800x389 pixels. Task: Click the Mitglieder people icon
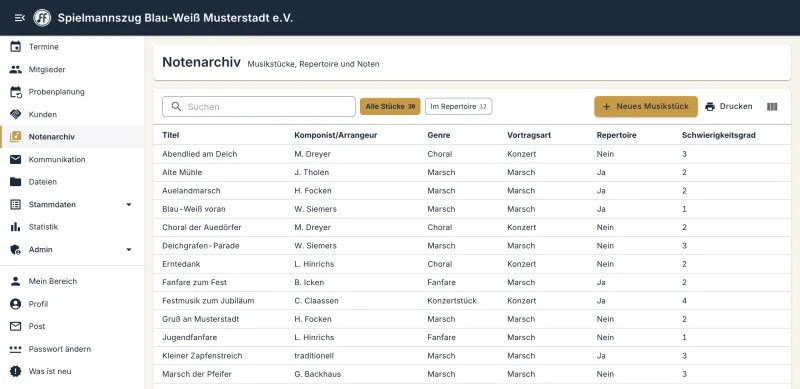pyautogui.click(x=16, y=69)
